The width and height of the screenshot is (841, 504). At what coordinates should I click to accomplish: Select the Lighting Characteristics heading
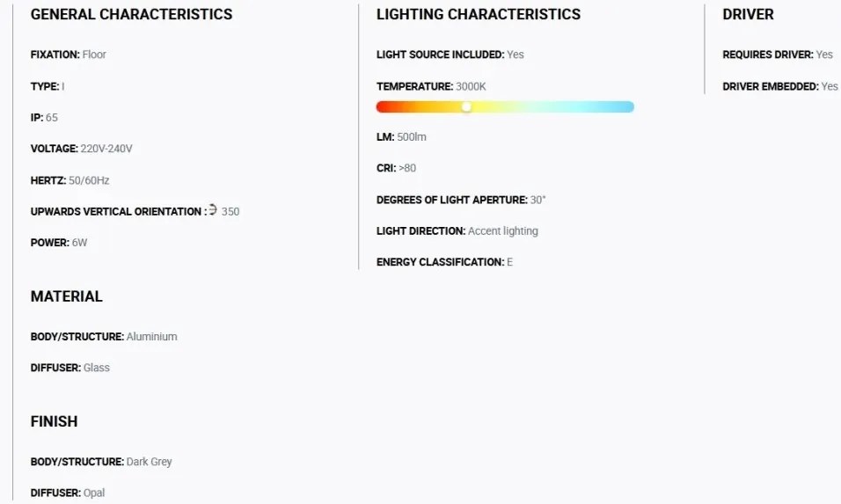tap(479, 14)
